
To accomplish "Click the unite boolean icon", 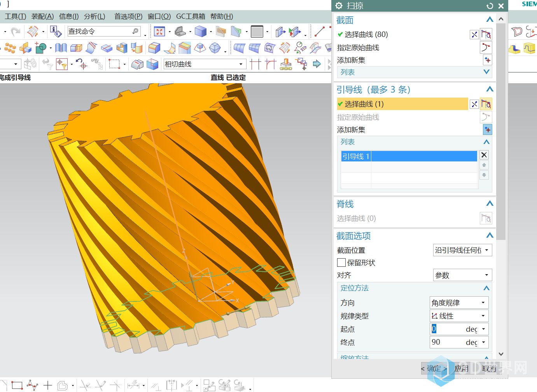I will pos(40,48).
